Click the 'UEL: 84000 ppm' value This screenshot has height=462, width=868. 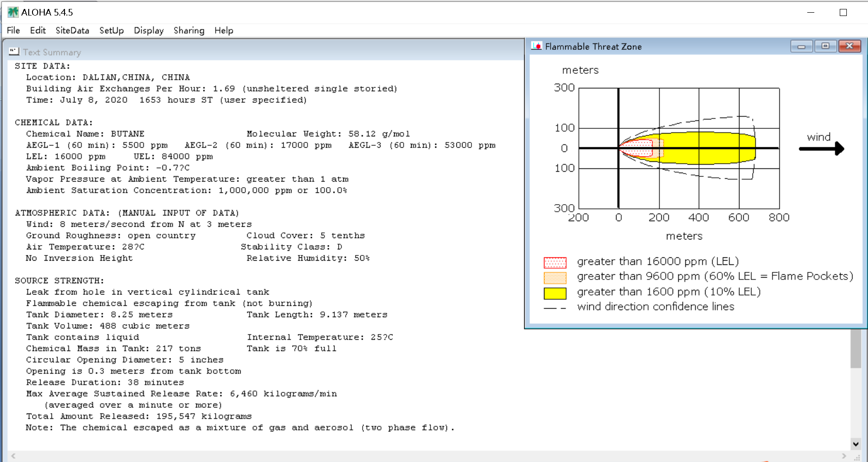pyautogui.click(x=173, y=157)
